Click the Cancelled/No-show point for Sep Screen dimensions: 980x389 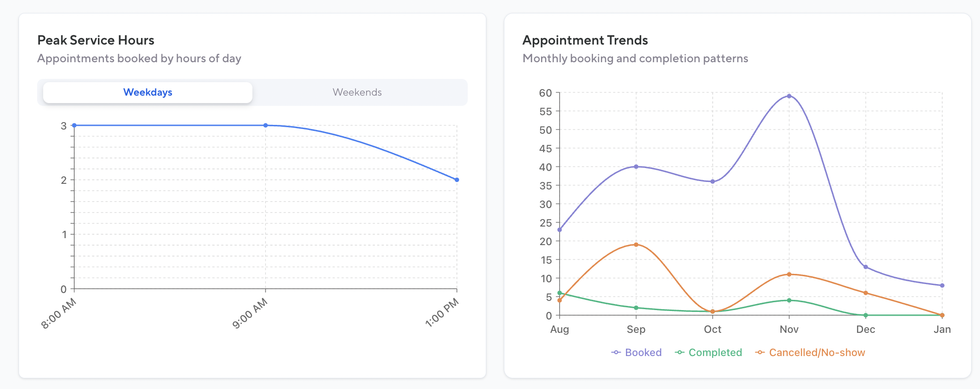[x=636, y=245]
